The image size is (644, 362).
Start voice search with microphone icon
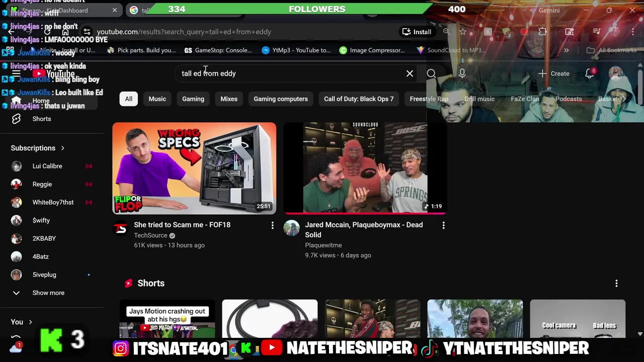point(462,73)
